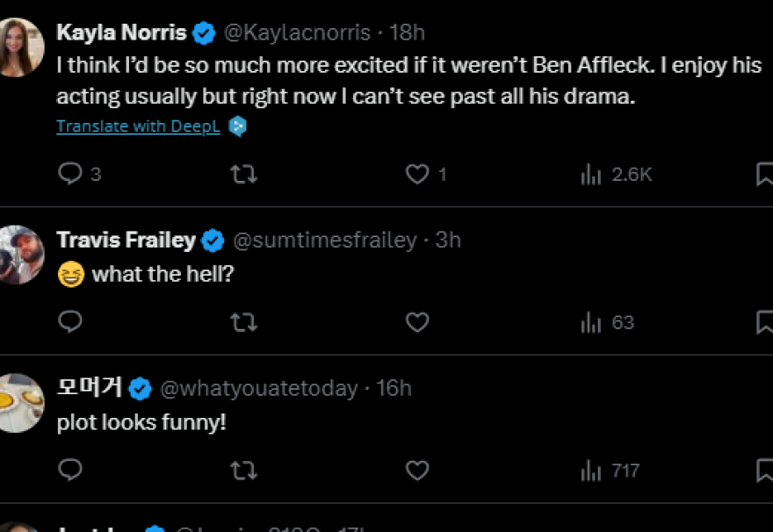Open Kayla Norris display name link
Screen dimensions: 773x532
pyautogui.click(x=121, y=32)
